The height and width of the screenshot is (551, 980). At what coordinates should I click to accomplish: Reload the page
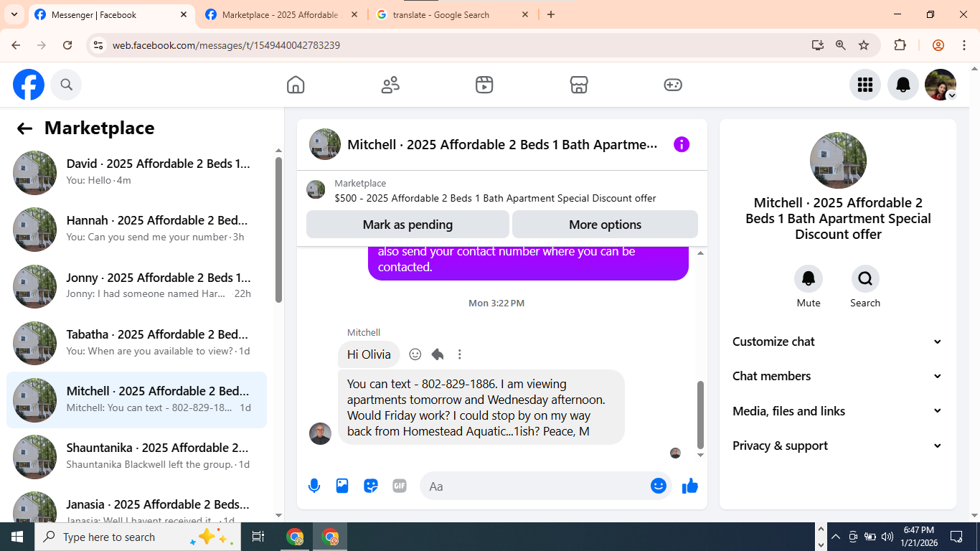(x=67, y=45)
